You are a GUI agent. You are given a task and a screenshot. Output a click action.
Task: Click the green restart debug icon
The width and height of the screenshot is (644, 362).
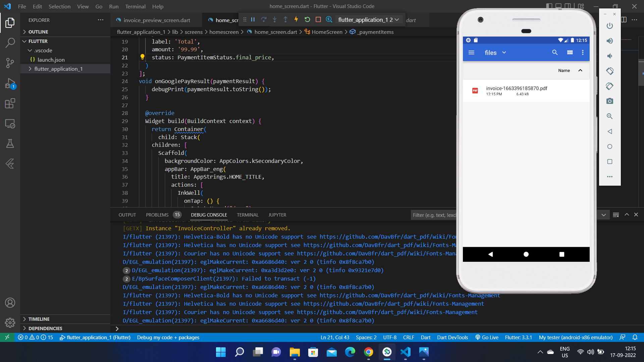(x=307, y=20)
